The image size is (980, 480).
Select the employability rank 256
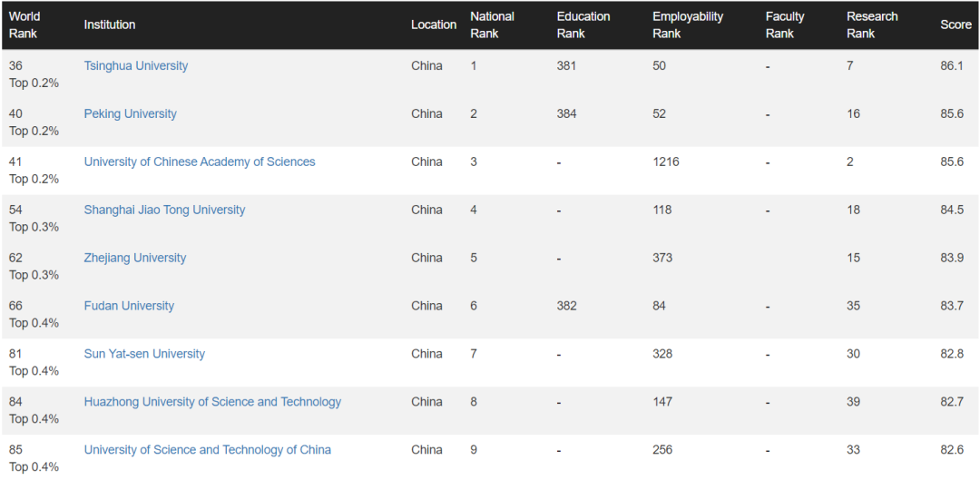(x=661, y=450)
